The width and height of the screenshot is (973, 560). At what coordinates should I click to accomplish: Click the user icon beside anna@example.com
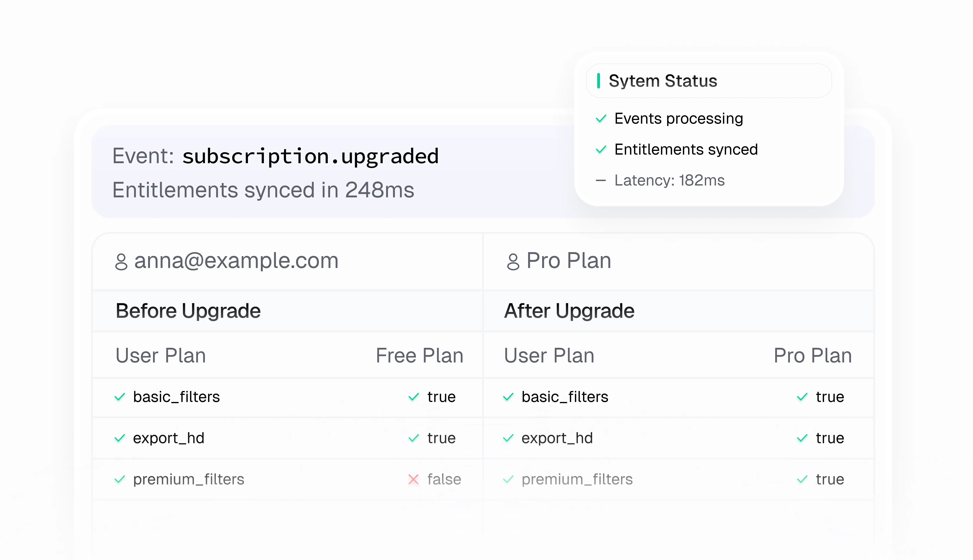pos(121,262)
